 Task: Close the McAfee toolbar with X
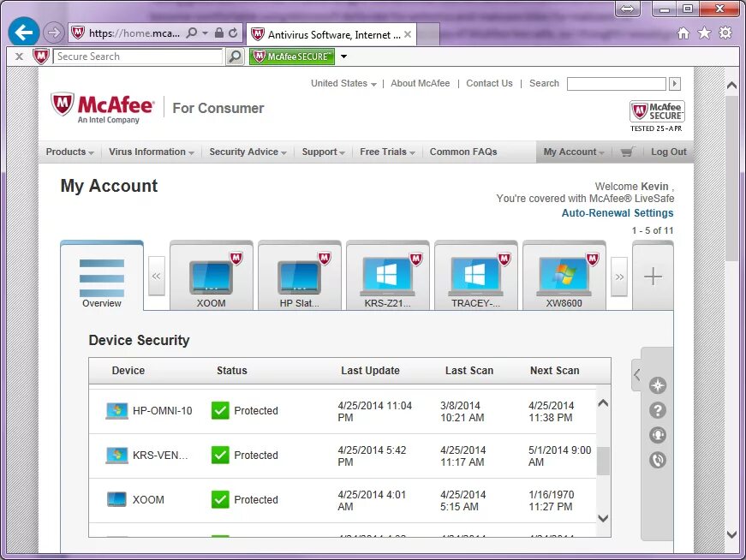pos(19,57)
